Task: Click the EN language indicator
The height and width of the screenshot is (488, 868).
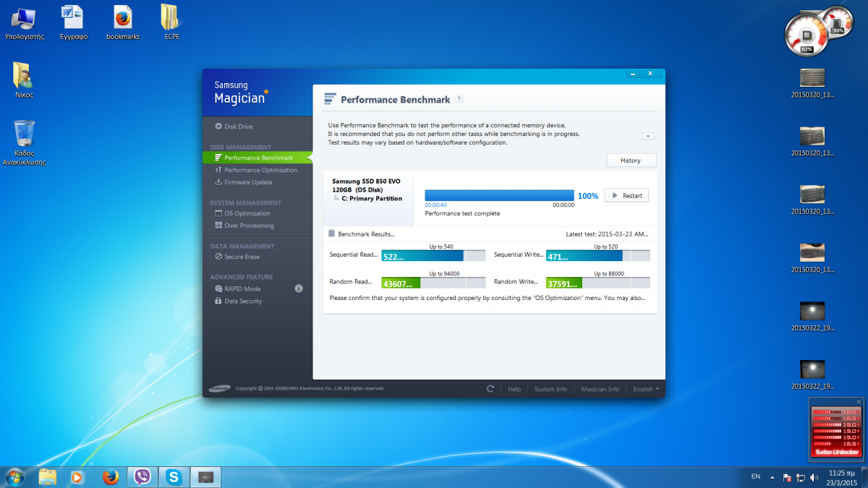Action: tap(756, 476)
